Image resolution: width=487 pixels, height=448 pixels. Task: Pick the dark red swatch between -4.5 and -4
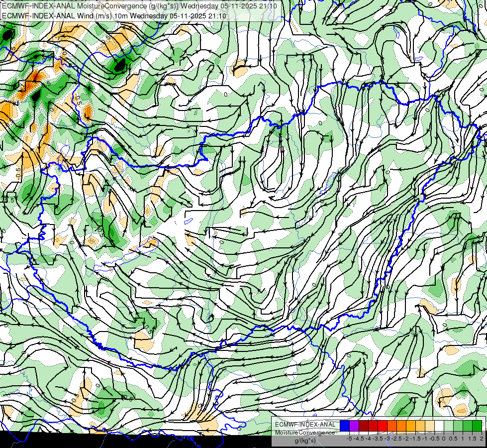[x=364, y=426]
